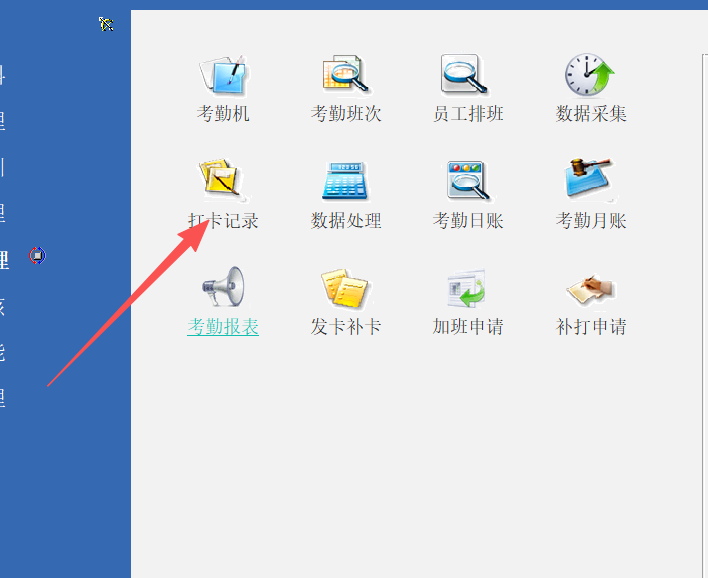Open the 考勤班次 shift settings icon
This screenshot has height=578, width=708.
pyautogui.click(x=345, y=75)
